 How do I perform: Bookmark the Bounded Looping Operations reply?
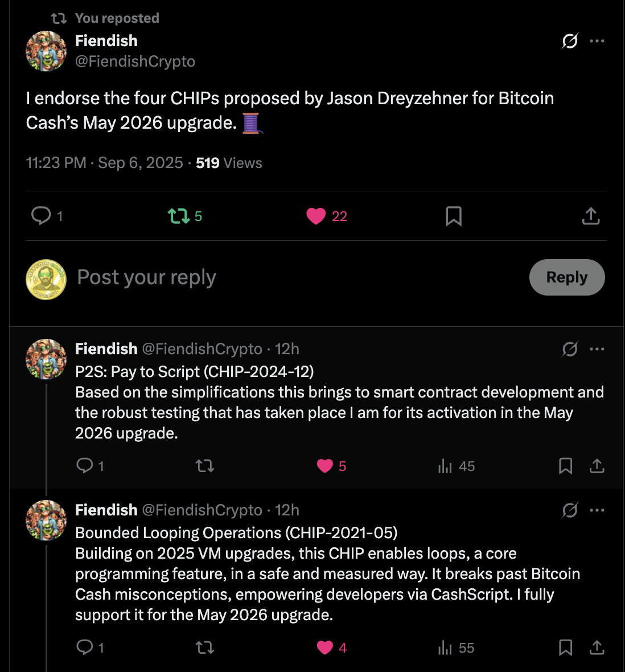(x=565, y=648)
